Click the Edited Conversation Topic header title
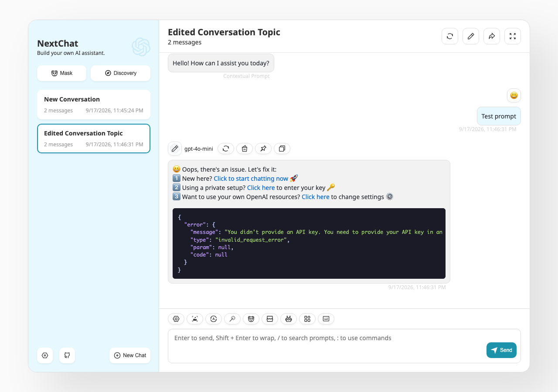 coord(224,32)
